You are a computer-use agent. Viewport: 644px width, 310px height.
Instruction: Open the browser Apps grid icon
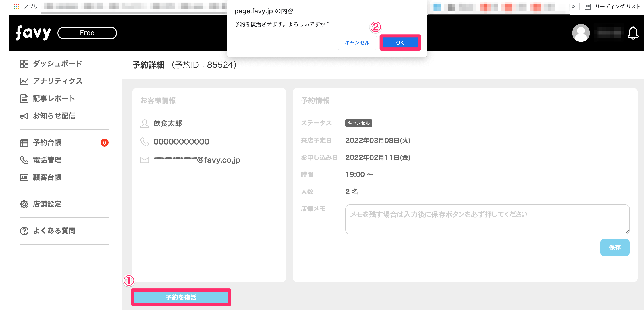point(16,6)
